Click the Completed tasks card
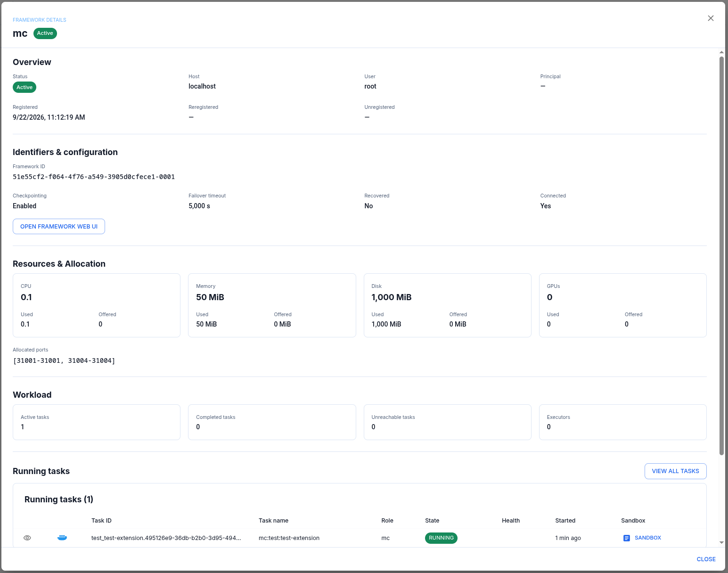The width and height of the screenshot is (728, 573). [x=272, y=422]
